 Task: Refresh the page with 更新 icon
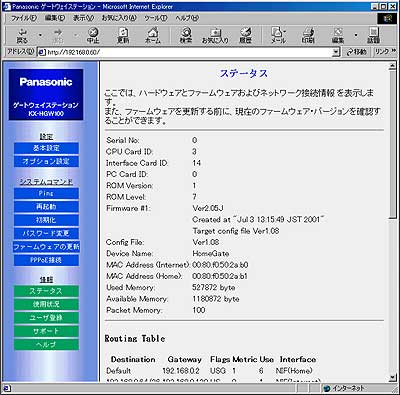pos(123,36)
